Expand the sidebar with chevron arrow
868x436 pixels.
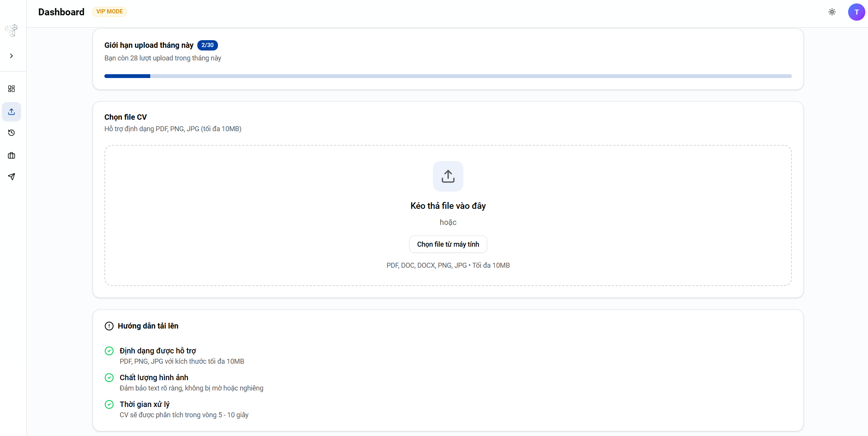11,56
